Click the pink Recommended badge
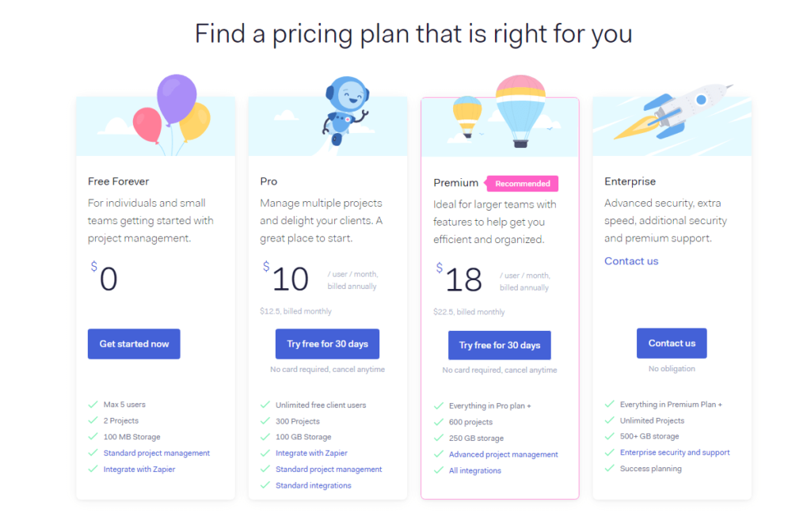The image size is (811, 532). point(521,184)
